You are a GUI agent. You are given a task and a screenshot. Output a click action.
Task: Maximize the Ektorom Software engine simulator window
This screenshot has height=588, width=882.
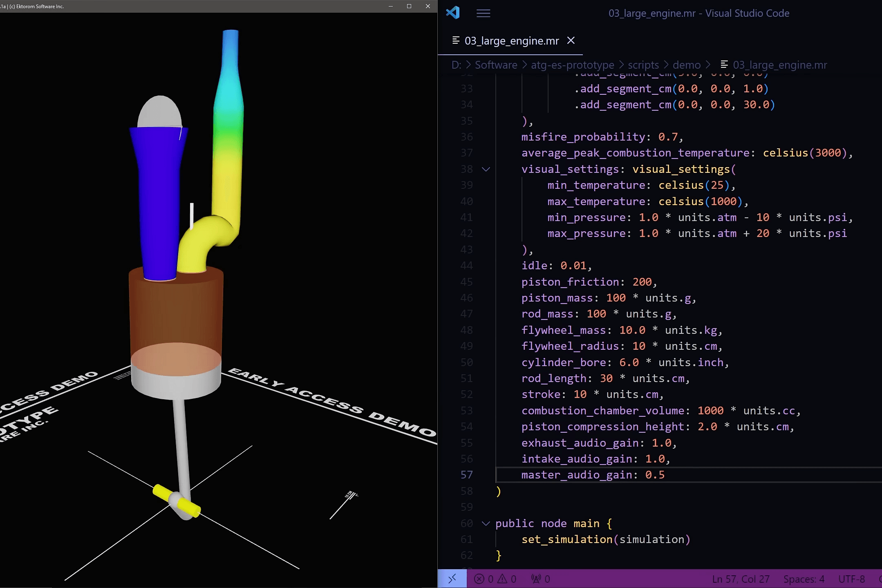409,6
